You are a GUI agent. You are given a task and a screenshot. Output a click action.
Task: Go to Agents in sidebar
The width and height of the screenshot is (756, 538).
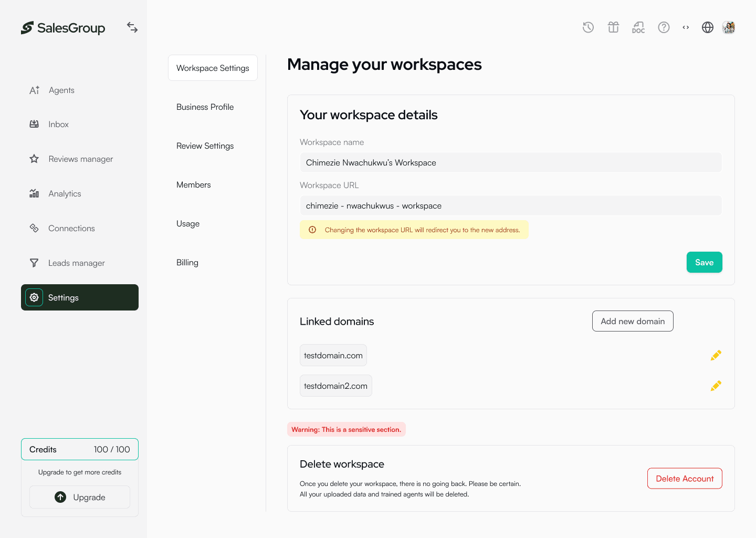(x=80, y=90)
